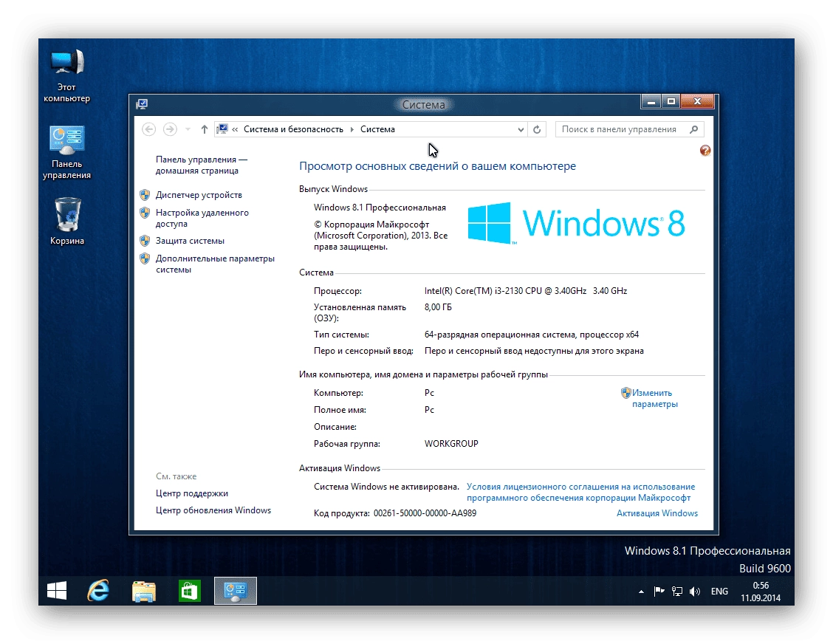833x644 pixels.
Task: Open the Корзина recycle bin icon
Action: [x=67, y=221]
